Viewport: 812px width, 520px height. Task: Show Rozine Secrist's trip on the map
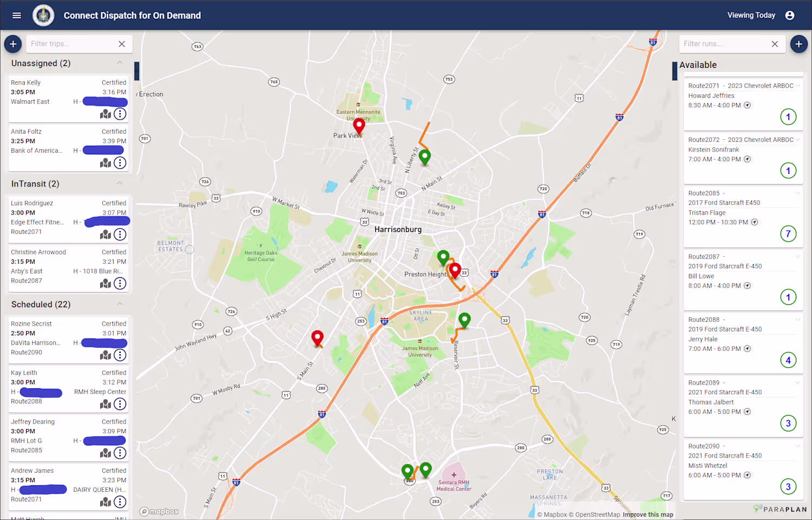click(x=106, y=355)
